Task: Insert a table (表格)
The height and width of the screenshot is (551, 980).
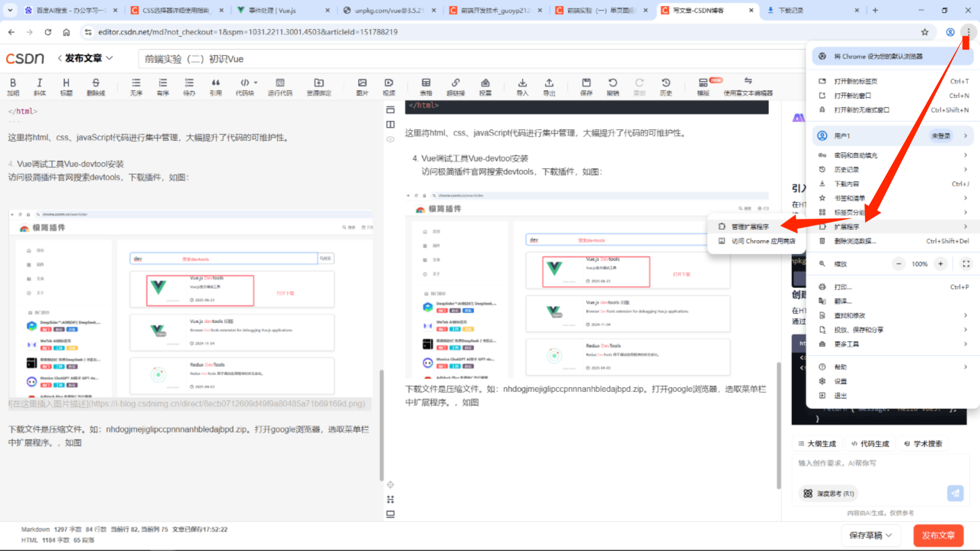Action: tap(426, 87)
